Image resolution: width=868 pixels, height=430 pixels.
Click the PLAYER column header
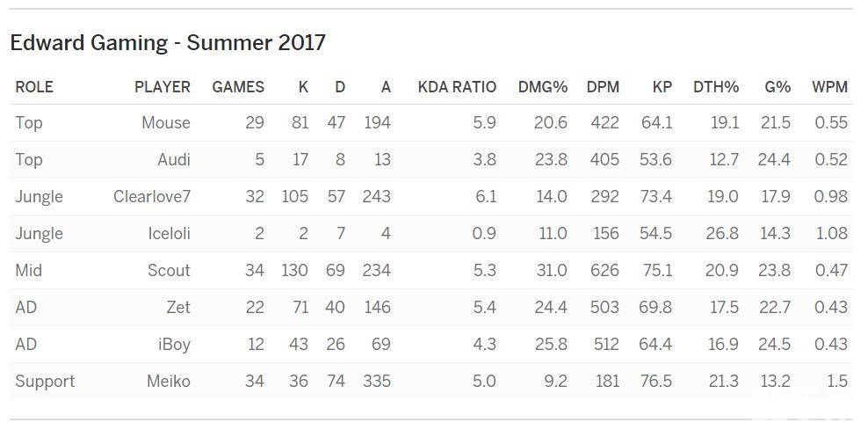click(x=162, y=86)
